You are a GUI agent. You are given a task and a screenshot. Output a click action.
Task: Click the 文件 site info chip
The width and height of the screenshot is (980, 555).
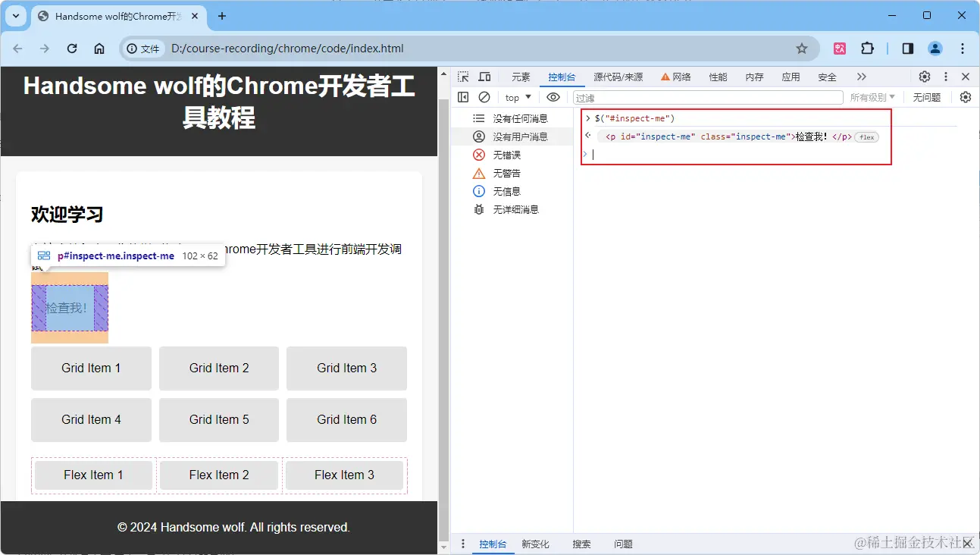143,49
